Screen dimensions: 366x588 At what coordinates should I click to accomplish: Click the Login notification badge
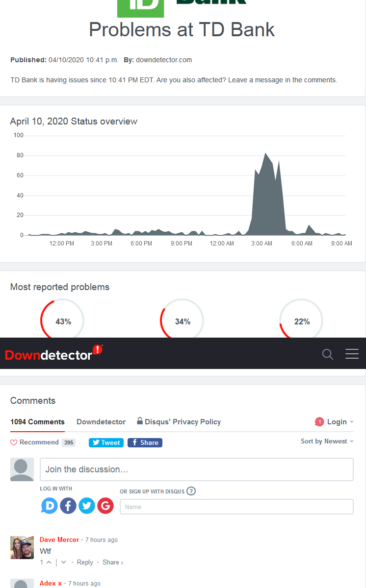tap(319, 422)
